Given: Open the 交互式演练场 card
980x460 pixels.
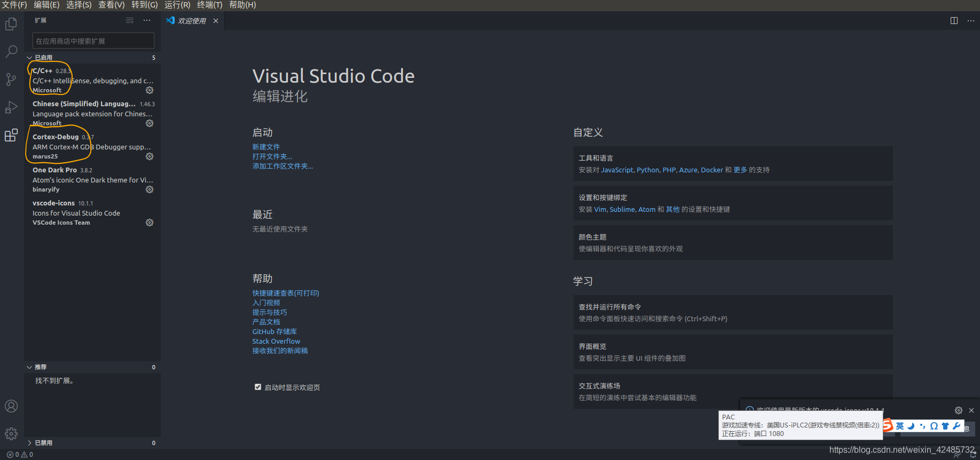Looking at the screenshot, I should [x=733, y=391].
